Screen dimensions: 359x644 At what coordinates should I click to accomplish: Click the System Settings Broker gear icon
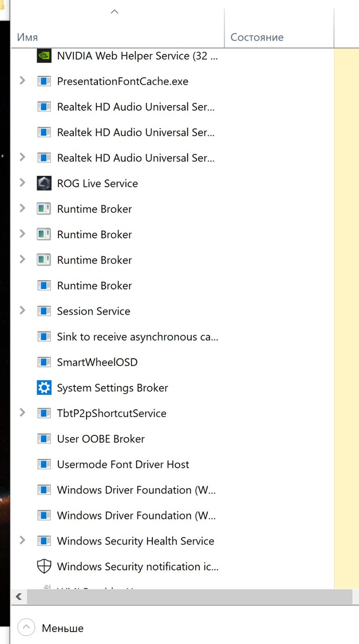pos(44,388)
